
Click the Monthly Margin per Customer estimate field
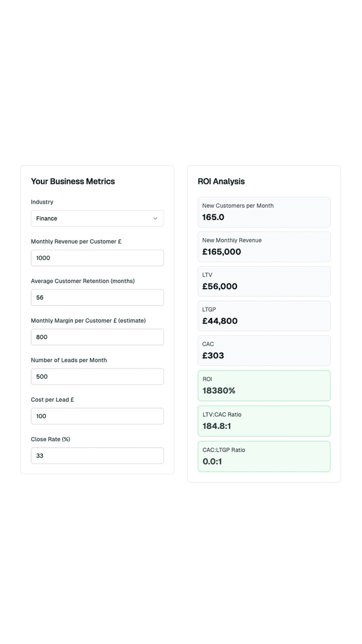pyautogui.click(x=97, y=337)
